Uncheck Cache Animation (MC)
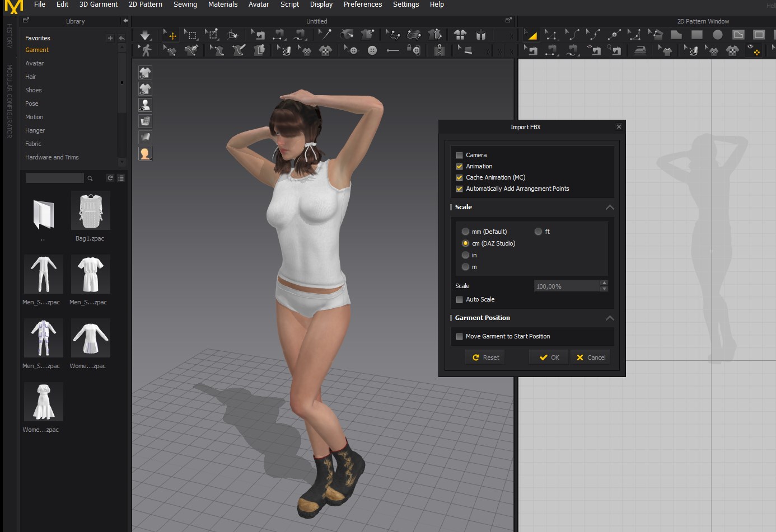Image resolution: width=776 pixels, height=532 pixels. 459,177
